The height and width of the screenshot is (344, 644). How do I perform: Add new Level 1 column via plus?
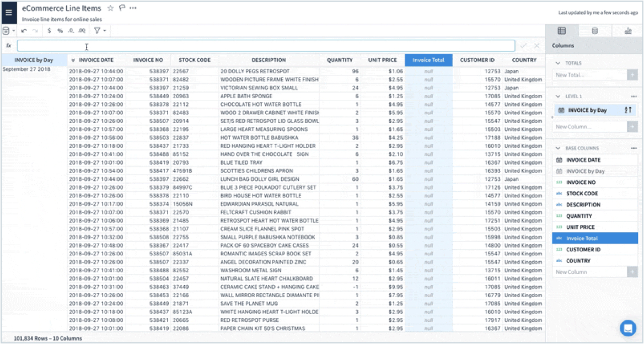632,127
